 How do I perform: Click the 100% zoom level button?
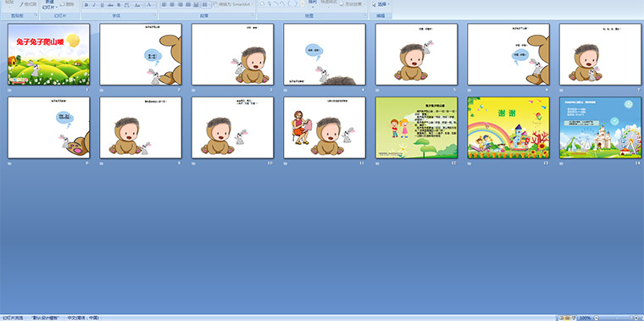(x=585, y=318)
